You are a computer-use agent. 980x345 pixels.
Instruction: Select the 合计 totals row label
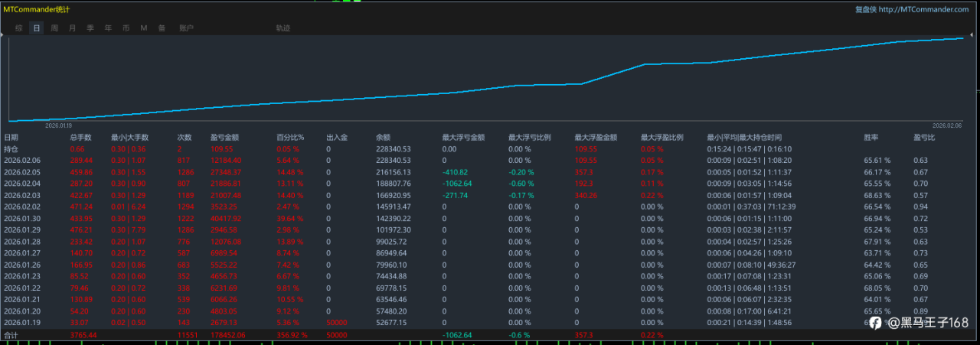[x=11, y=334]
